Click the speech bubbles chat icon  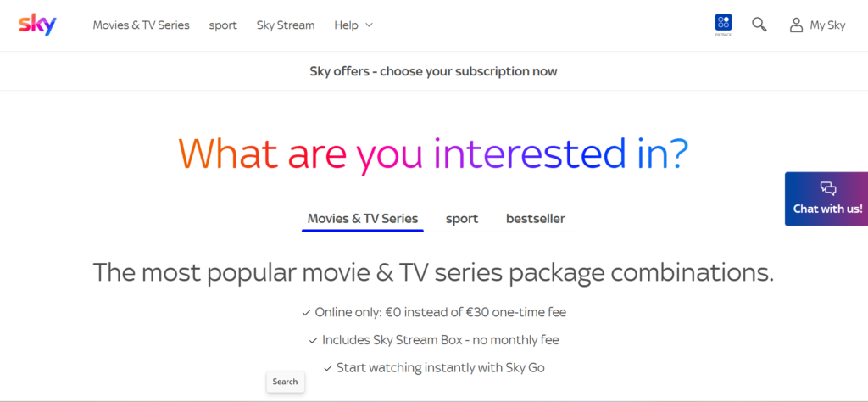point(828,188)
